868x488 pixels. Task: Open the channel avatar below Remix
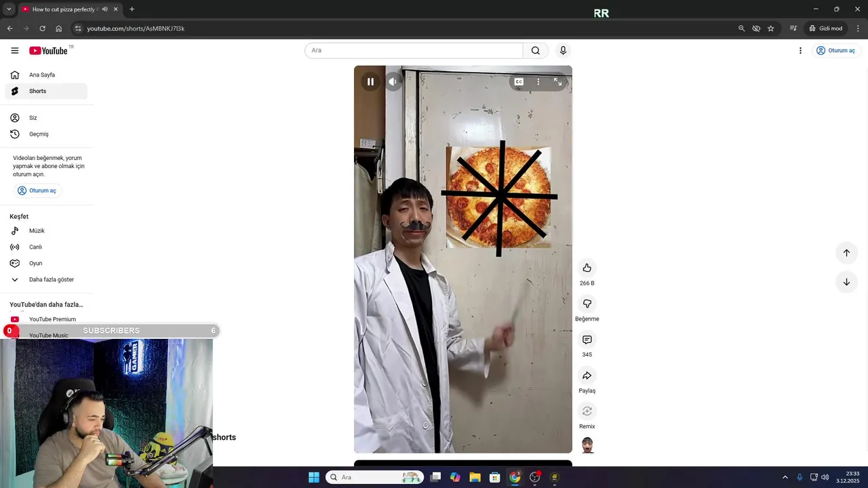[587, 445]
